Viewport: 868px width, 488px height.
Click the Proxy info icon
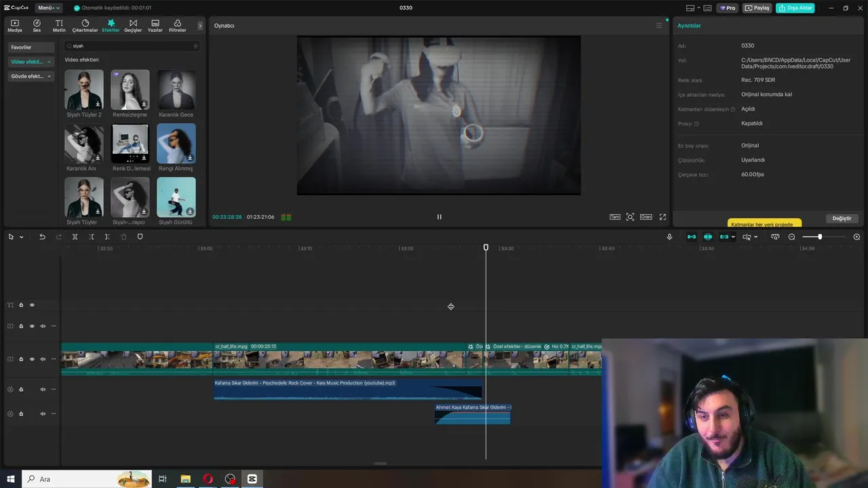[696, 124]
